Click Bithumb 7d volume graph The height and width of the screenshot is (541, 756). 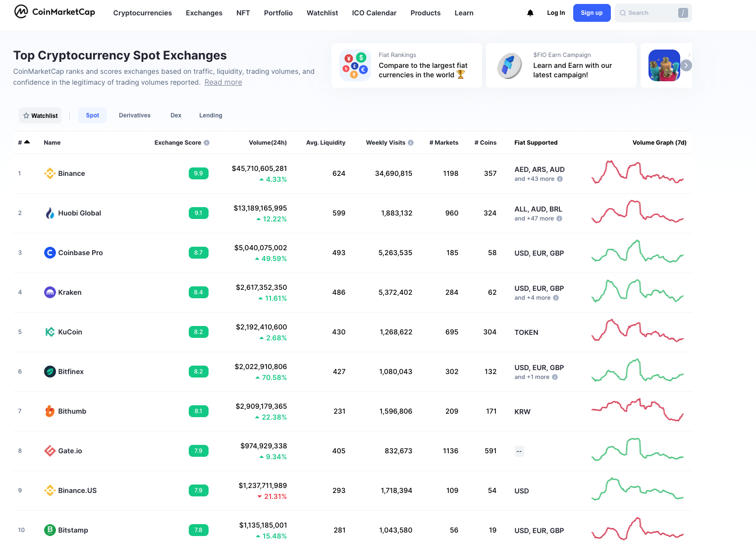[x=638, y=410]
